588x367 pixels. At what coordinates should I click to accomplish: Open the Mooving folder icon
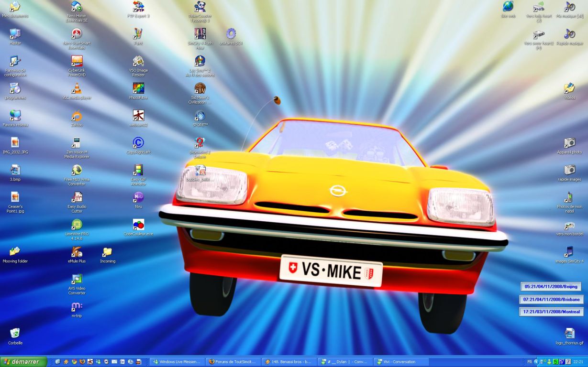[15, 252]
